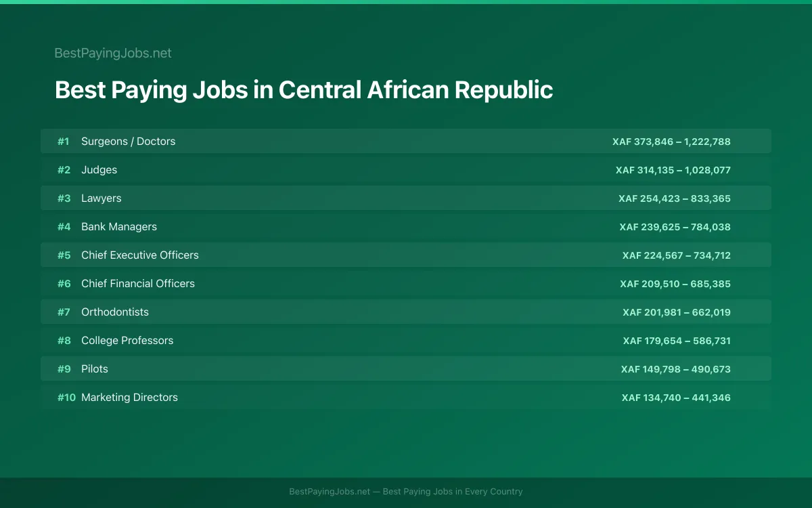The image size is (812, 508).
Task: Click the Chief Executive Officers job name
Action: click(140, 255)
